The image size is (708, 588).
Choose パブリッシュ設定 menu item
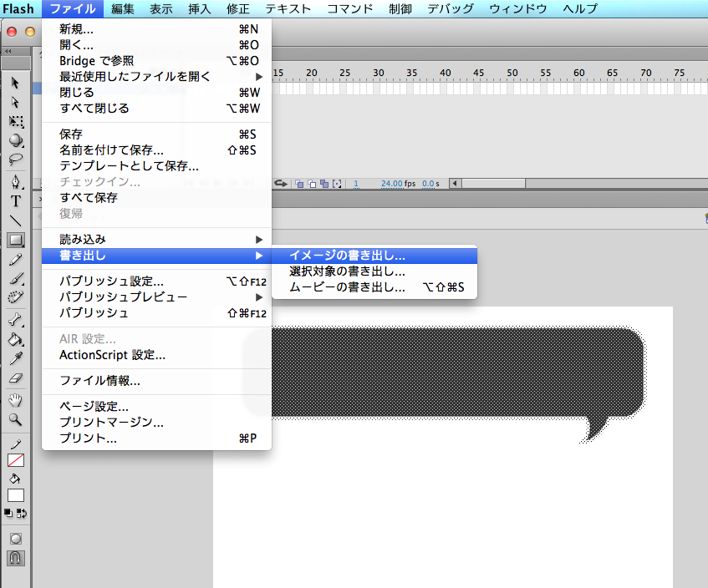tap(156, 281)
